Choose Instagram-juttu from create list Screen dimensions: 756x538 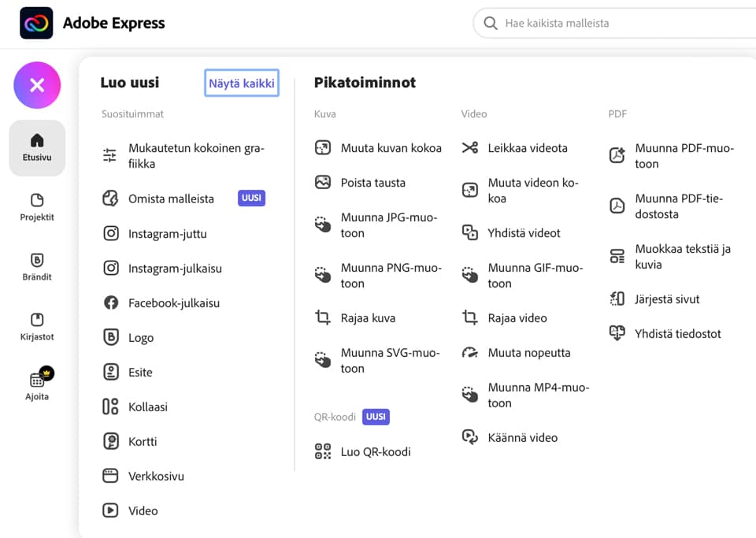(167, 234)
